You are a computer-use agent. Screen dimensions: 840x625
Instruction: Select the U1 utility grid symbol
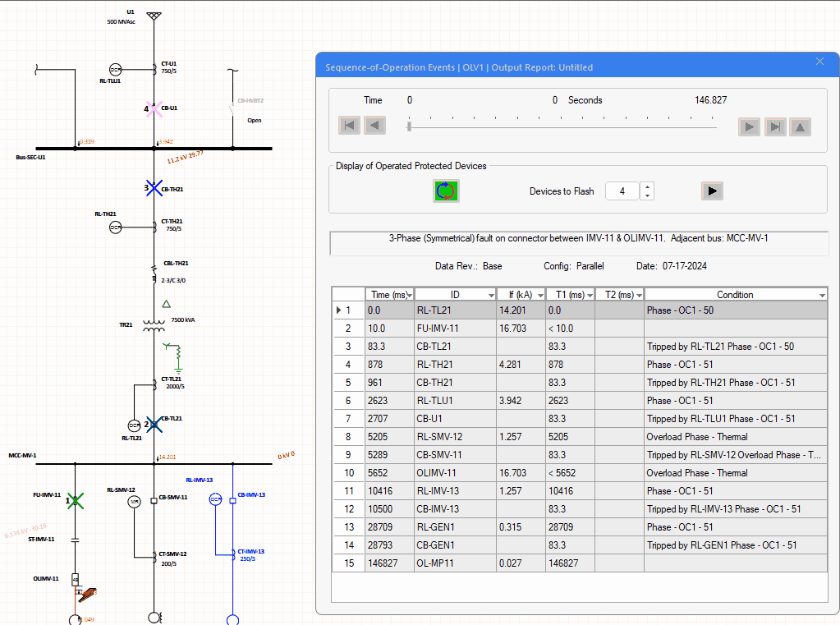pyautogui.click(x=154, y=15)
